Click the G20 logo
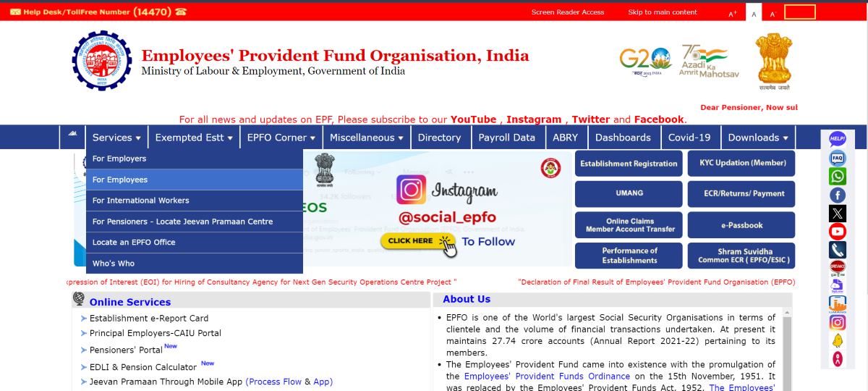This screenshot has width=868, height=391. 645,62
